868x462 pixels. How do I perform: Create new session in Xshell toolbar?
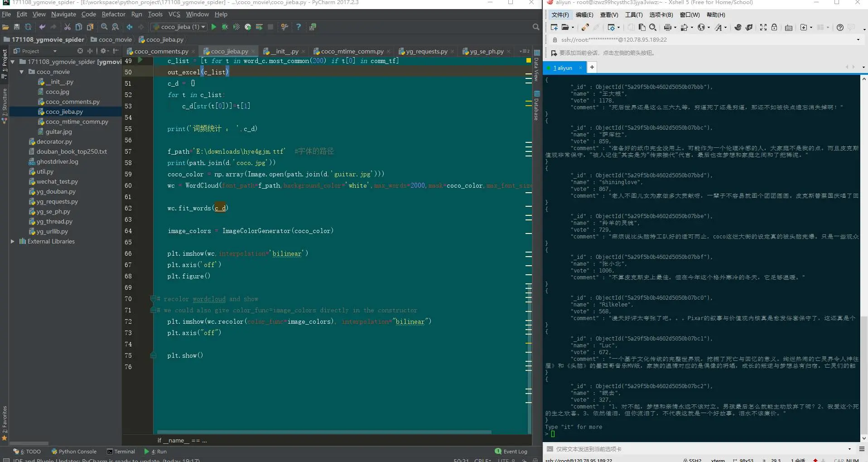(x=554, y=28)
